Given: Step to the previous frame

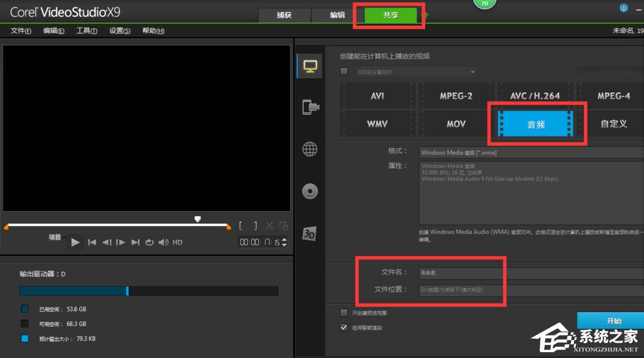Looking at the screenshot, I should coord(107,242).
